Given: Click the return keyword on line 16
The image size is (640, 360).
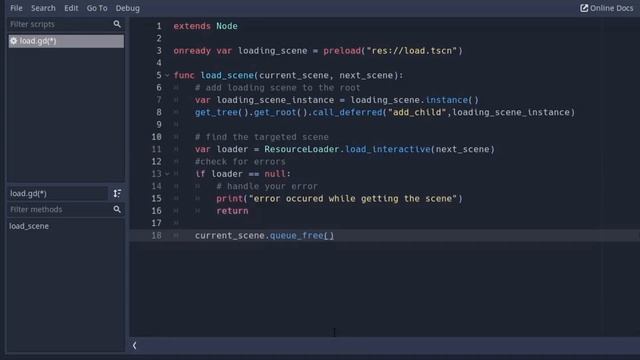Looking at the screenshot, I should click(232, 211).
